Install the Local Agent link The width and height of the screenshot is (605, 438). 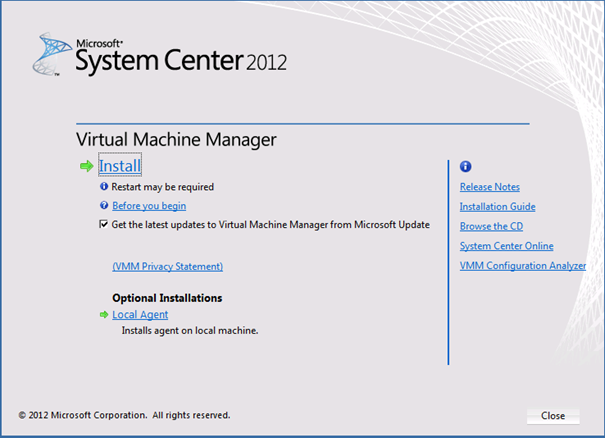(x=140, y=315)
